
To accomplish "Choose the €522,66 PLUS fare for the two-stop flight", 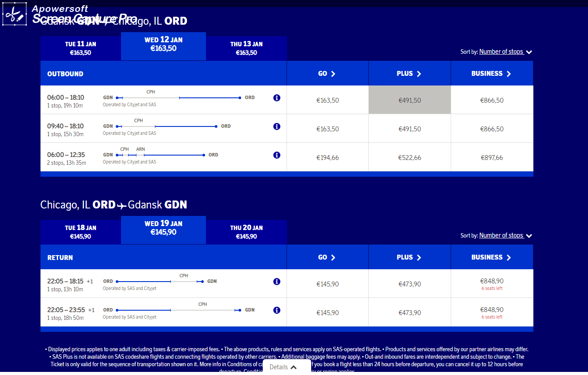I will pos(410,157).
